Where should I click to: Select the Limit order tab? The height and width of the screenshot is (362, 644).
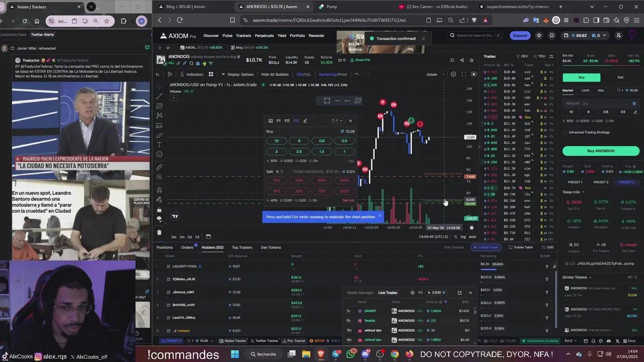[x=585, y=90]
